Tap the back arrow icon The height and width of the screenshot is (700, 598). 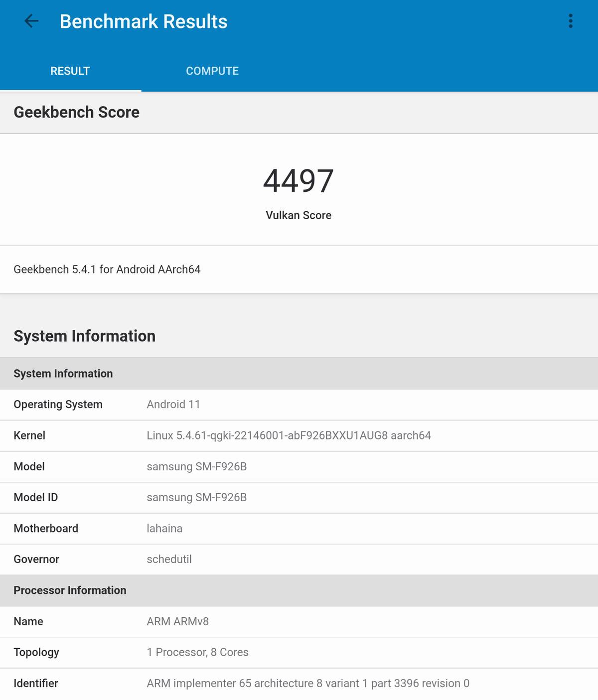pos(31,21)
